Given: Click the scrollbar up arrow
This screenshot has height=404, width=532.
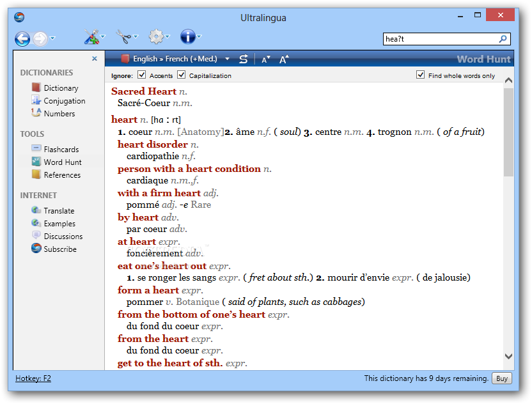Looking at the screenshot, I should tap(508, 81).
